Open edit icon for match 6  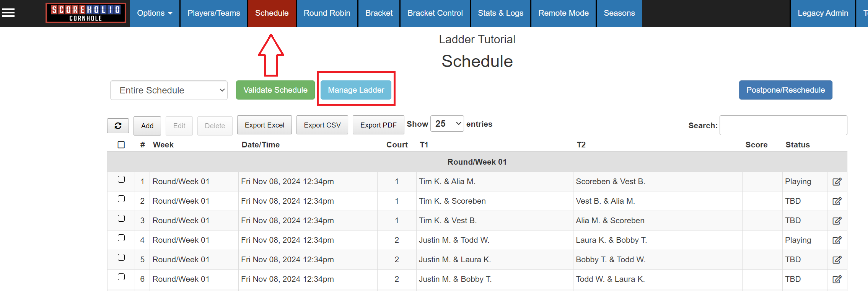tap(837, 279)
